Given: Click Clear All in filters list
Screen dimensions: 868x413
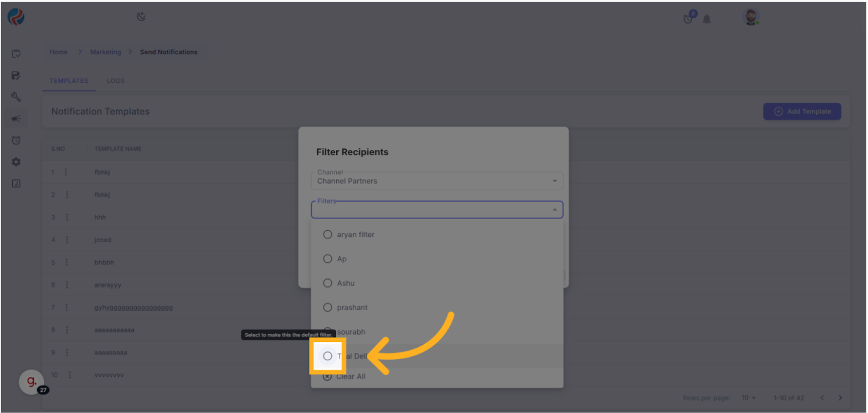Looking at the screenshot, I should pyautogui.click(x=350, y=376).
